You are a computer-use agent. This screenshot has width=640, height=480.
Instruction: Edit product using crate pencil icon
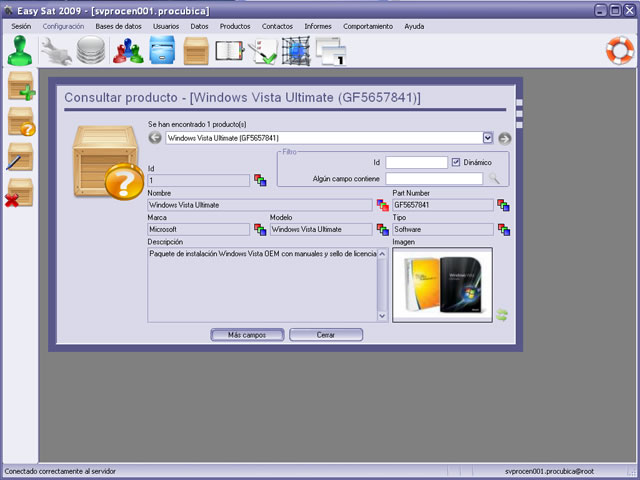[20, 157]
